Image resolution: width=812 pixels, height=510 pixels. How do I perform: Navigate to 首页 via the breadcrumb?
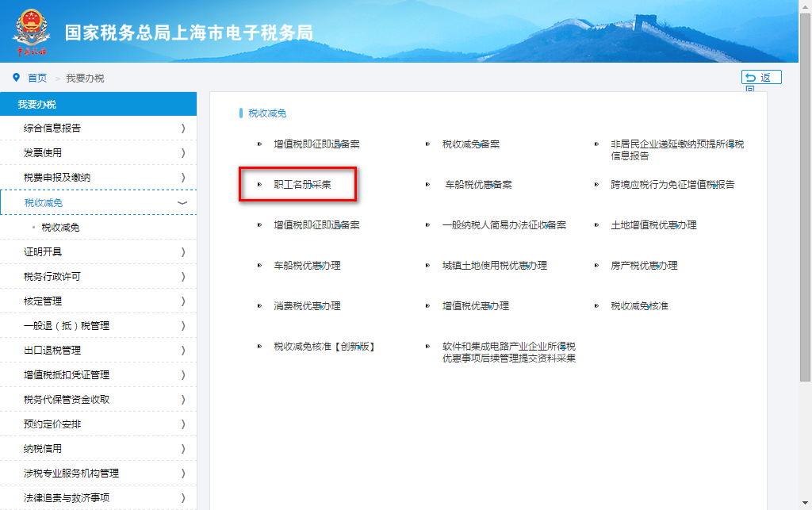pyautogui.click(x=36, y=78)
